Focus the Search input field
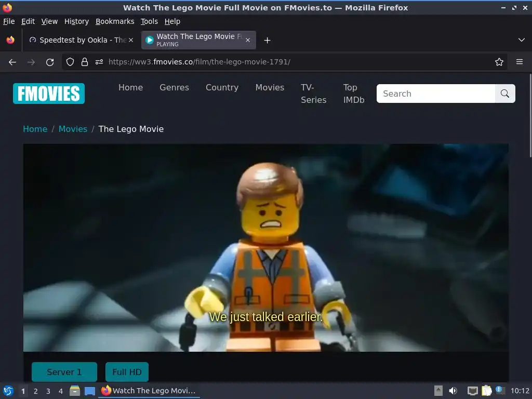Viewport: 532px width, 399px height. 436,94
